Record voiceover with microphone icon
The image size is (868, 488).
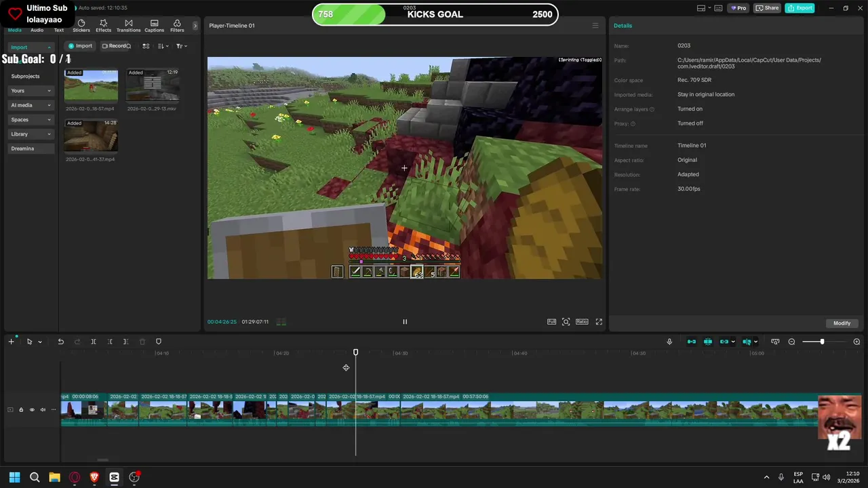tap(669, 342)
